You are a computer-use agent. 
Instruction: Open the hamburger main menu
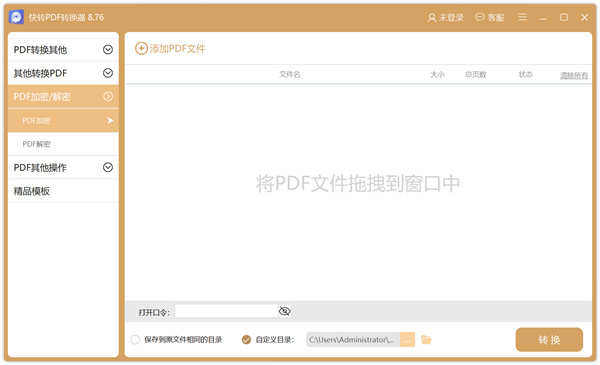[522, 17]
